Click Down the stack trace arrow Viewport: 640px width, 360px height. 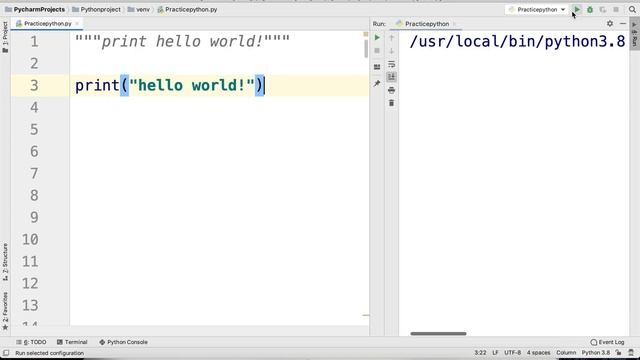pos(391,51)
